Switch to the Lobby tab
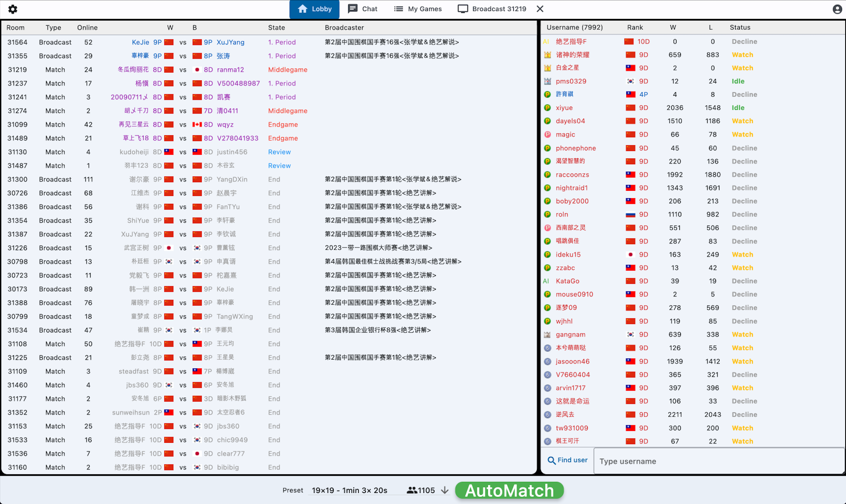 pos(314,9)
